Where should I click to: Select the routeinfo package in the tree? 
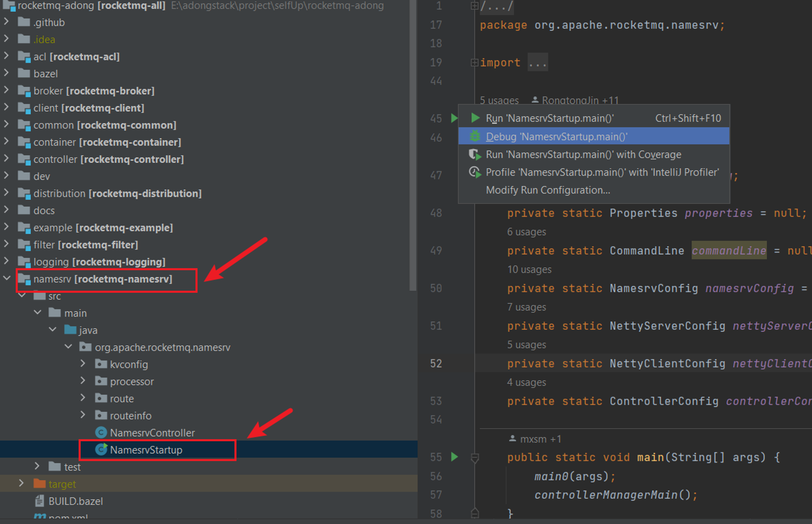click(x=130, y=416)
